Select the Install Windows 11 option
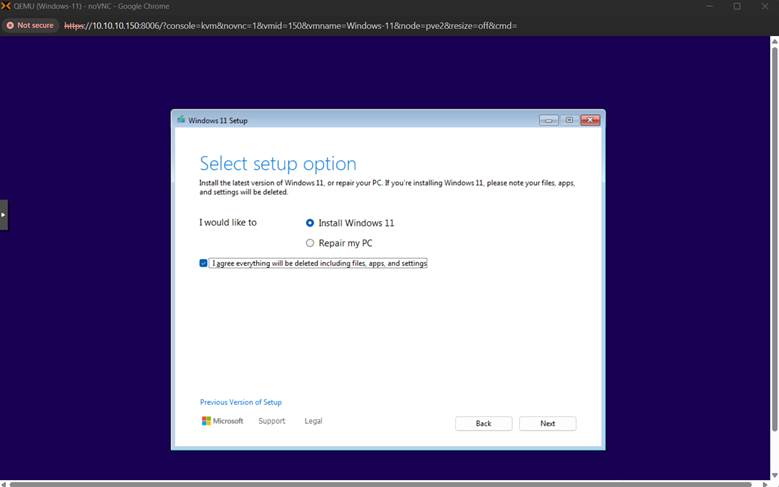 (310, 223)
